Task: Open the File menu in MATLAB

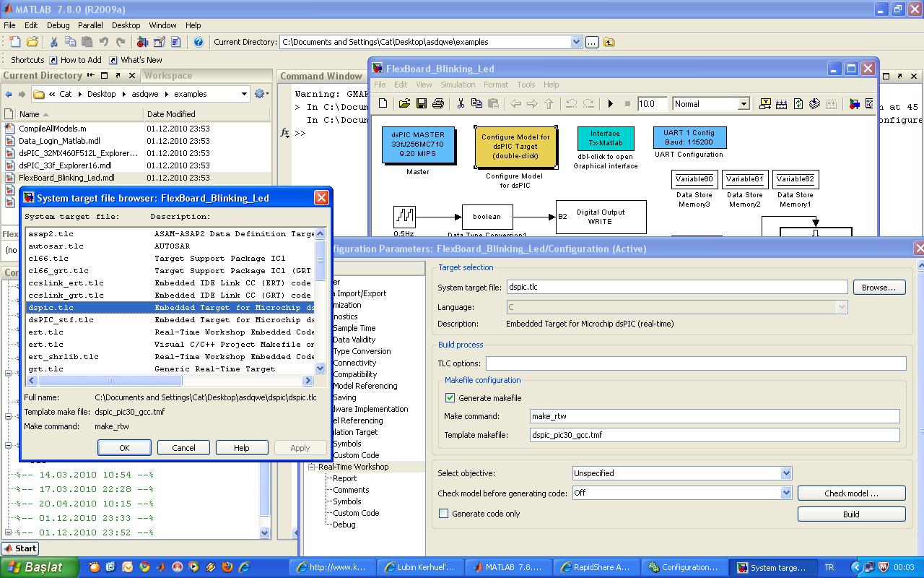Action: (9, 25)
